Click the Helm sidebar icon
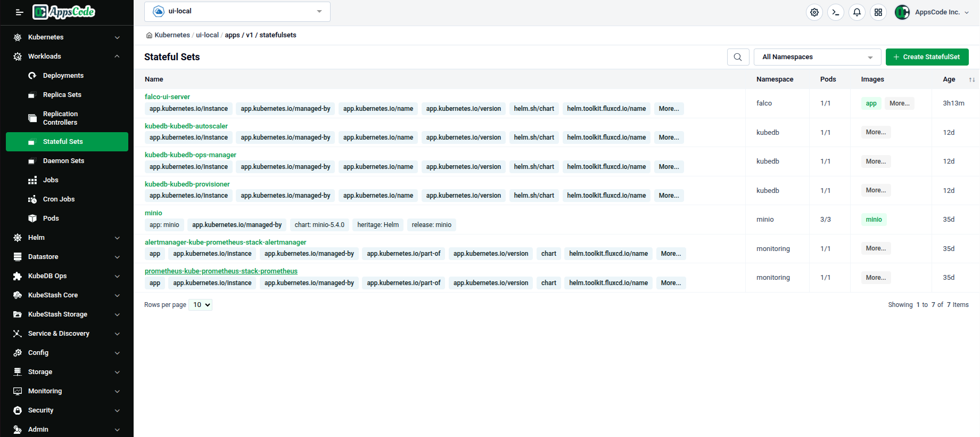 (x=18, y=238)
